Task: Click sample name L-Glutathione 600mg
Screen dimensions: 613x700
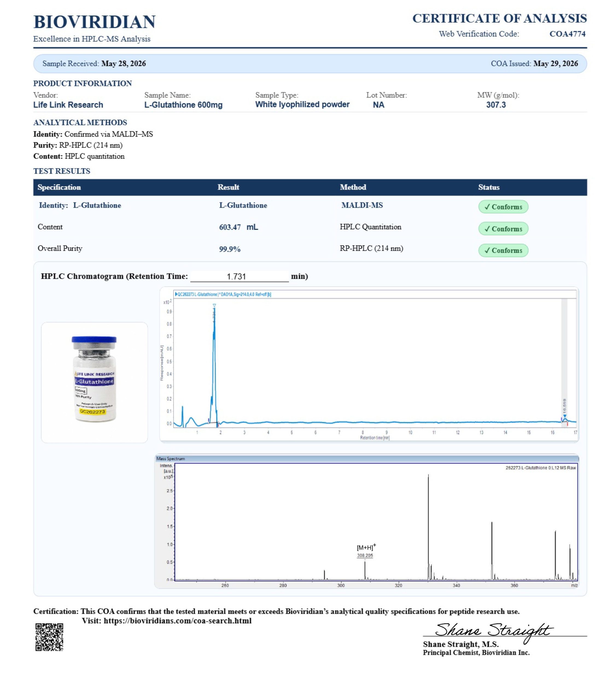Action: [183, 105]
